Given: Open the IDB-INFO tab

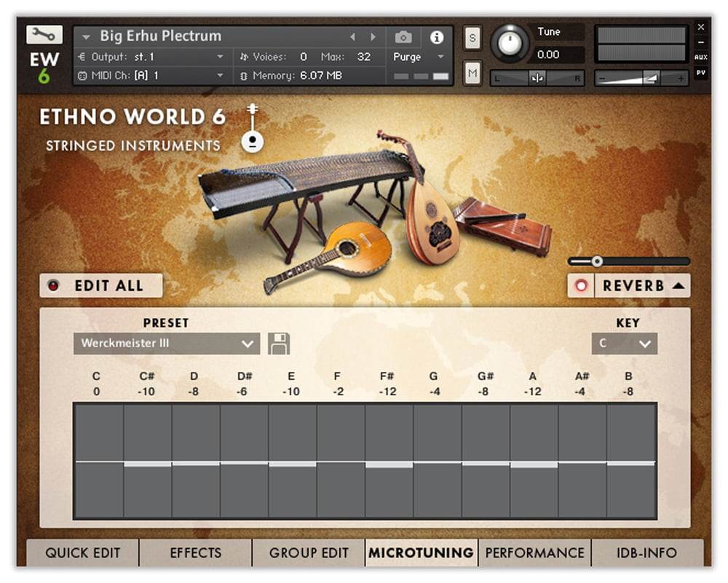Looking at the screenshot, I should point(646,553).
